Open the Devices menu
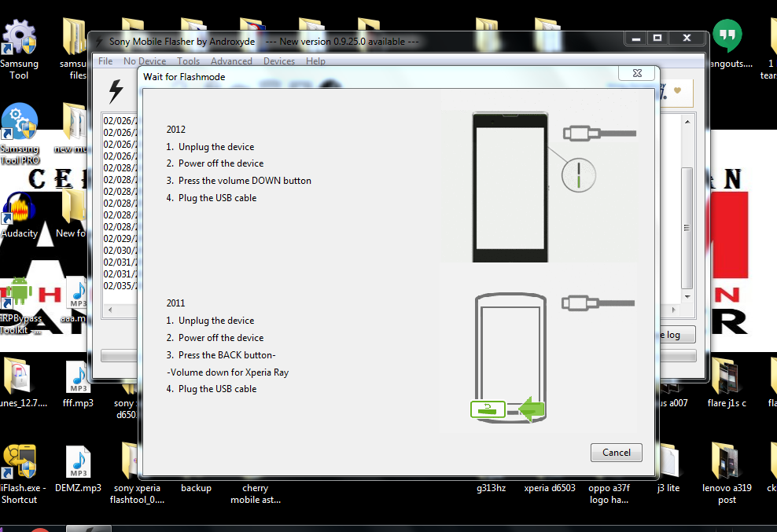777x532 pixels. point(279,61)
